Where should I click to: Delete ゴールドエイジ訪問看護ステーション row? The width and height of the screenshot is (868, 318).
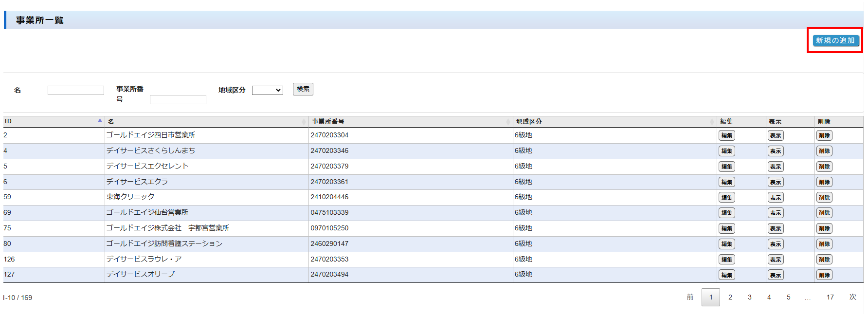tap(824, 244)
